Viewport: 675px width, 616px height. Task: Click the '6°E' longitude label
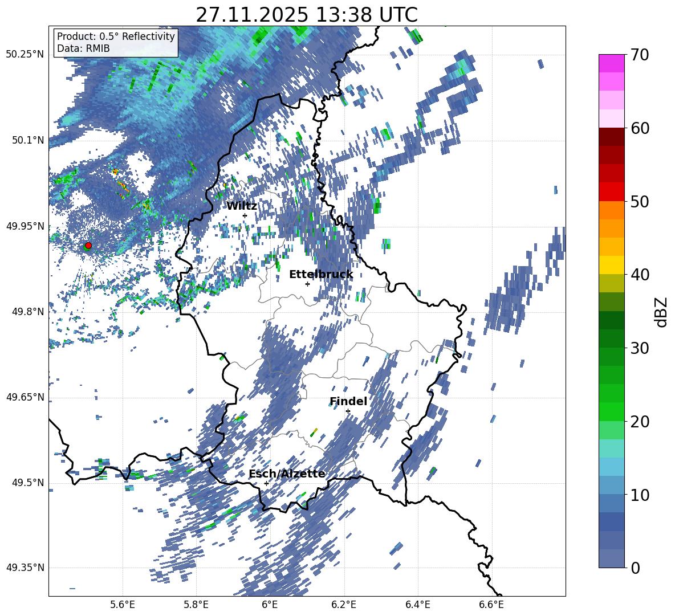[x=270, y=605]
